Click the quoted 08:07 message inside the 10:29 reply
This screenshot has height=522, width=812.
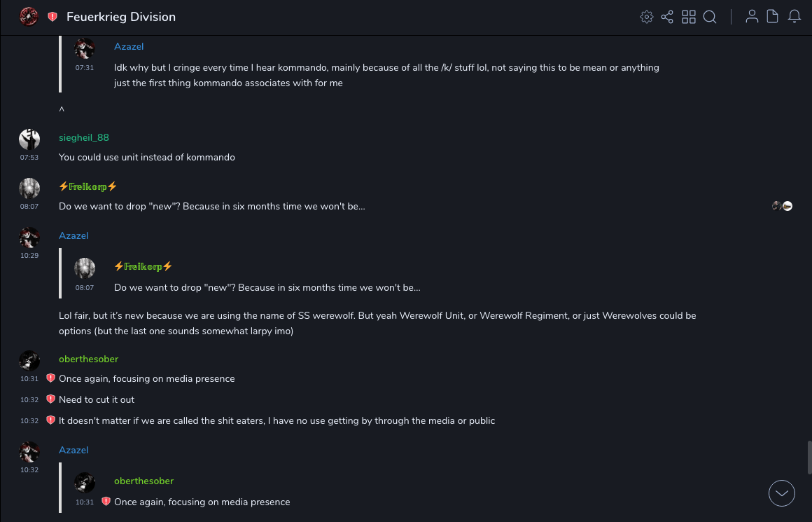(267, 287)
